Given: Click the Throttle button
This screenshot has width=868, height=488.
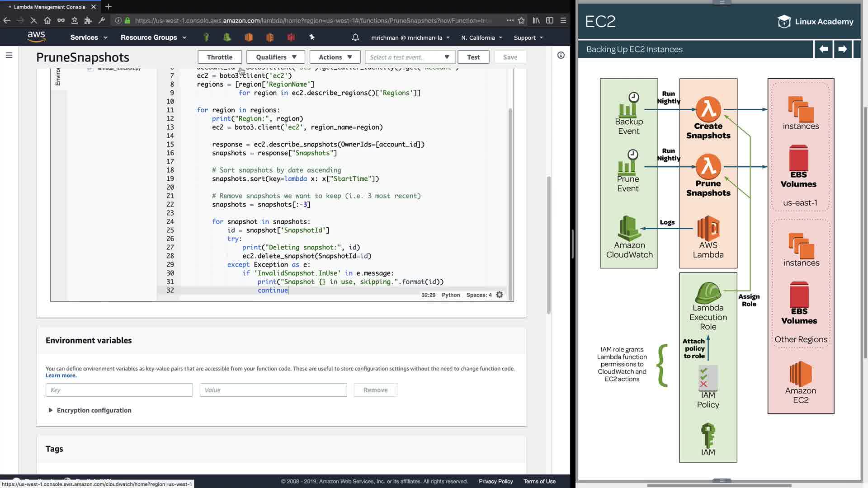Looking at the screenshot, I should [x=220, y=57].
